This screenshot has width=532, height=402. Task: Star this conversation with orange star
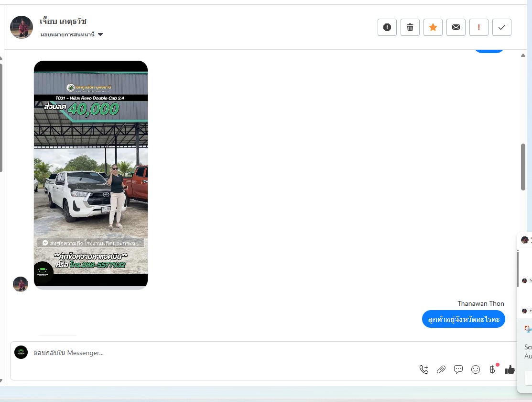[x=433, y=27]
